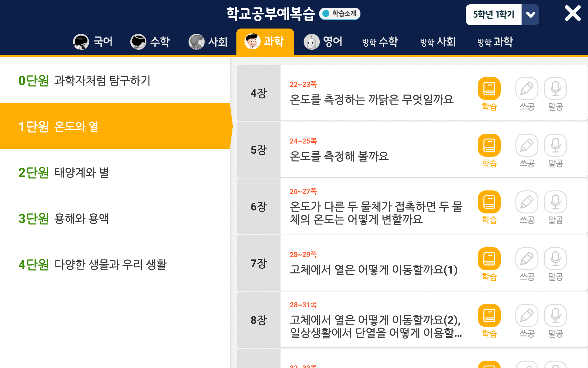
Task: Open lesson 고체에서 열은 어떻게 이동할까요(1)
Action: click(374, 270)
